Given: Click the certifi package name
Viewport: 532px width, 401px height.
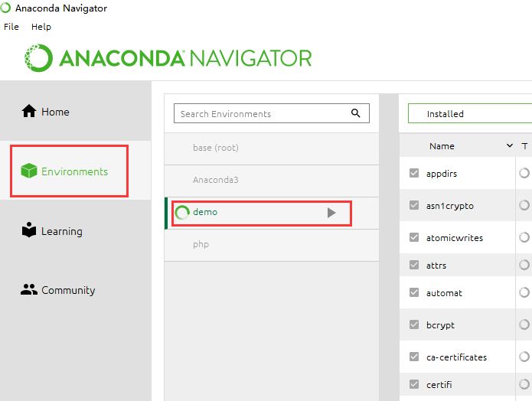Looking at the screenshot, I should pos(439,385).
